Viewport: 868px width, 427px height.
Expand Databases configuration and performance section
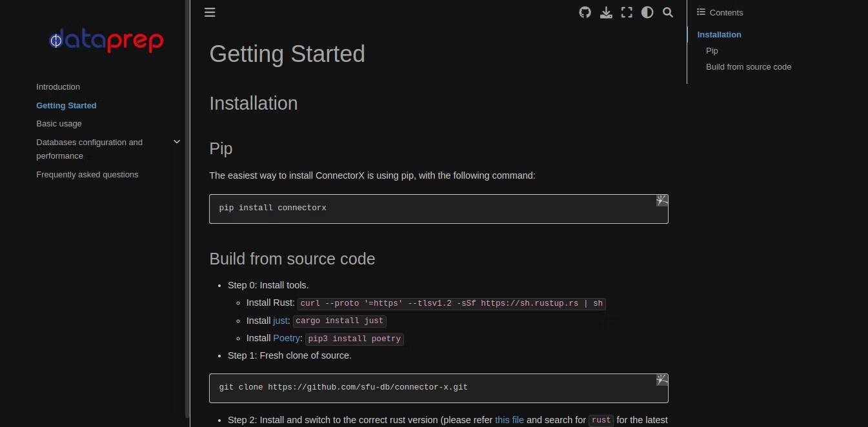click(x=176, y=141)
